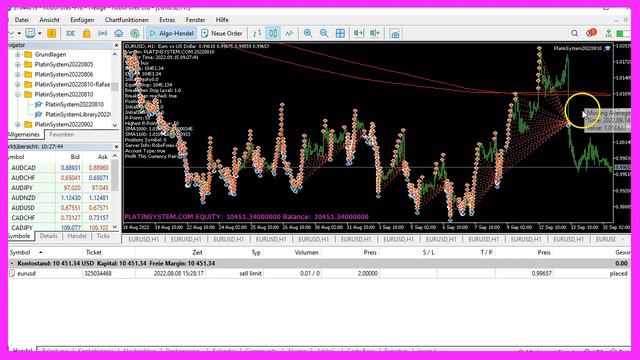Open the Chartfunktionen menu
The image size is (640, 360).
[127, 20]
